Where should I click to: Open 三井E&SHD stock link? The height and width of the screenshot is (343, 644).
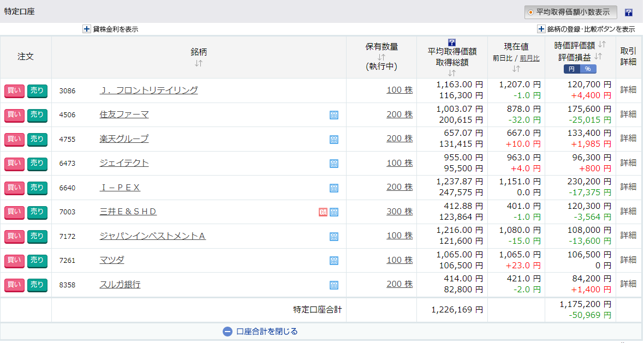pyautogui.click(x=128, y=212)
